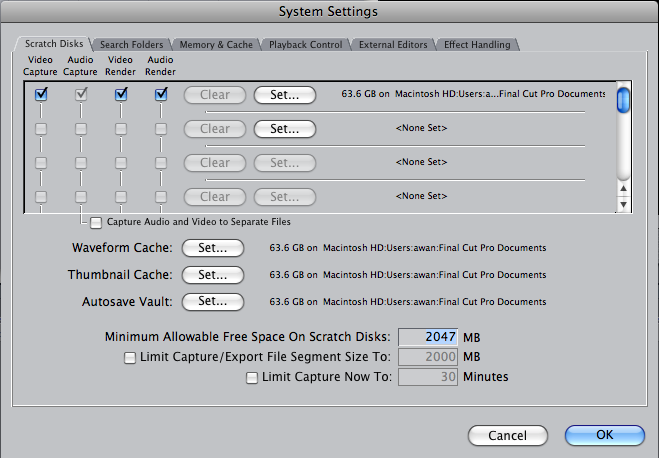Click the Autosave Vault path text
Viewport: 659px width, 458px height.
pyautogui.click(x=408, y=302)
